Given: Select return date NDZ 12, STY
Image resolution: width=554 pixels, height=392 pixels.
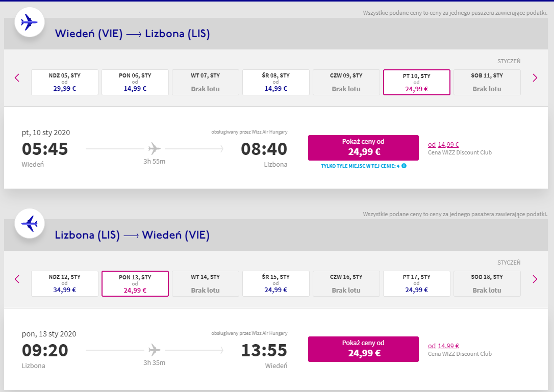Looking at the screenshot, I should 65,283.
